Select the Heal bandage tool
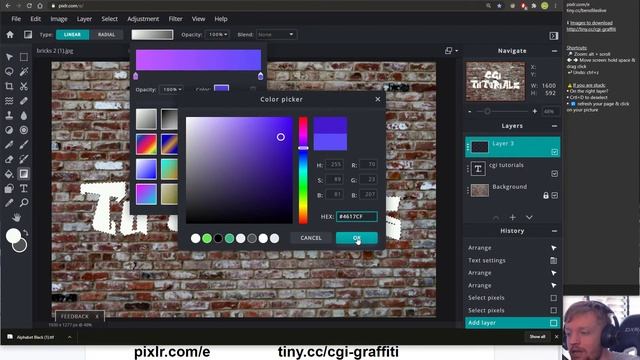The height and width of the screenshot is (360, 640). (24, 101)
